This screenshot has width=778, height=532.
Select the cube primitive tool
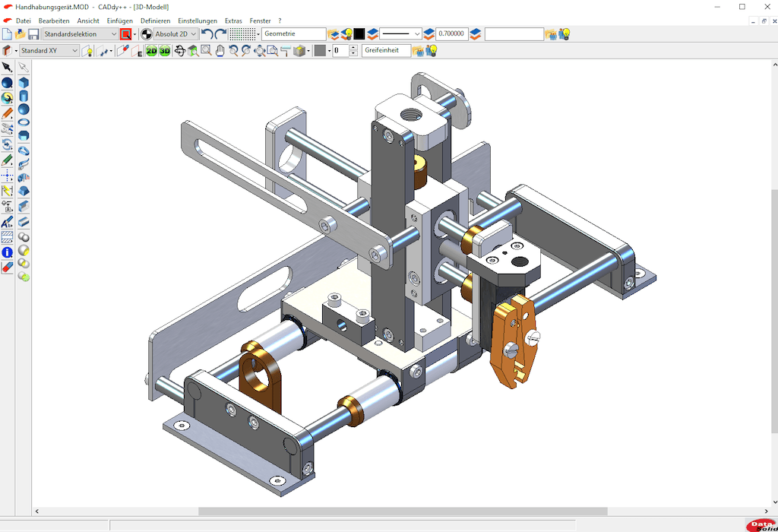(x=24, y=82)
